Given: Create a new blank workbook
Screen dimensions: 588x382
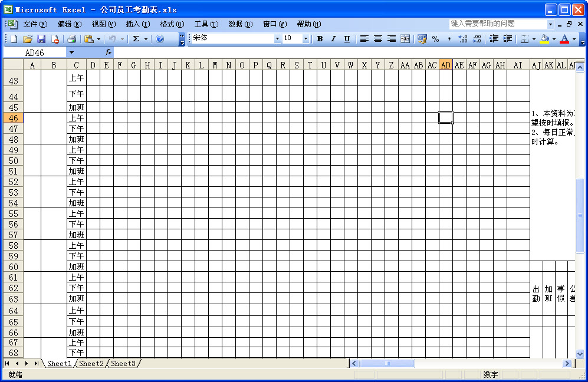Looking at the screenshot, I should coord(14,38).
